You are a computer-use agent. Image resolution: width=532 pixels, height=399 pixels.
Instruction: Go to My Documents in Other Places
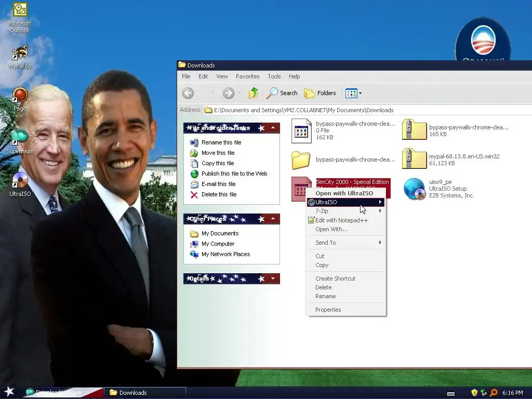220,233
